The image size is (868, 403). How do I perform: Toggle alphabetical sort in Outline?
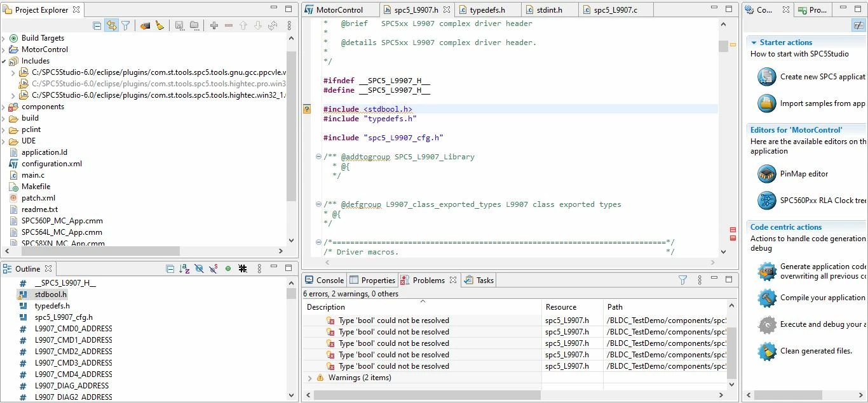(x=184, y=268)
